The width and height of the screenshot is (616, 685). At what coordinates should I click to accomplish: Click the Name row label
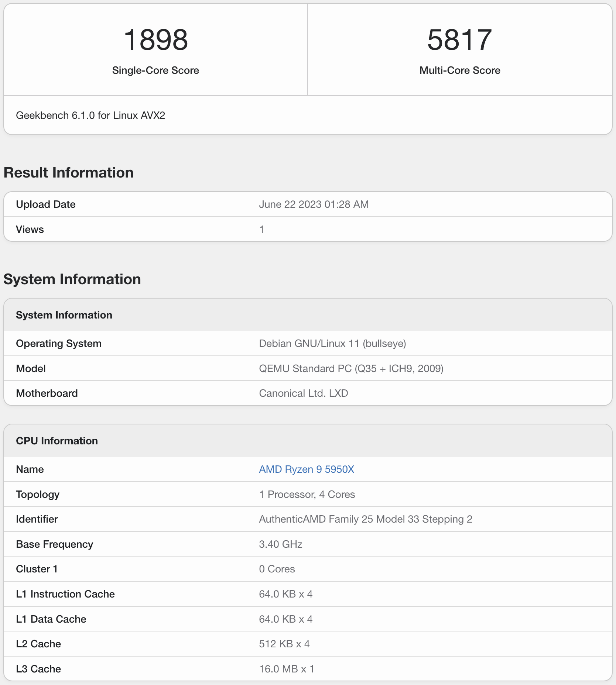click(x=30, y=469)
